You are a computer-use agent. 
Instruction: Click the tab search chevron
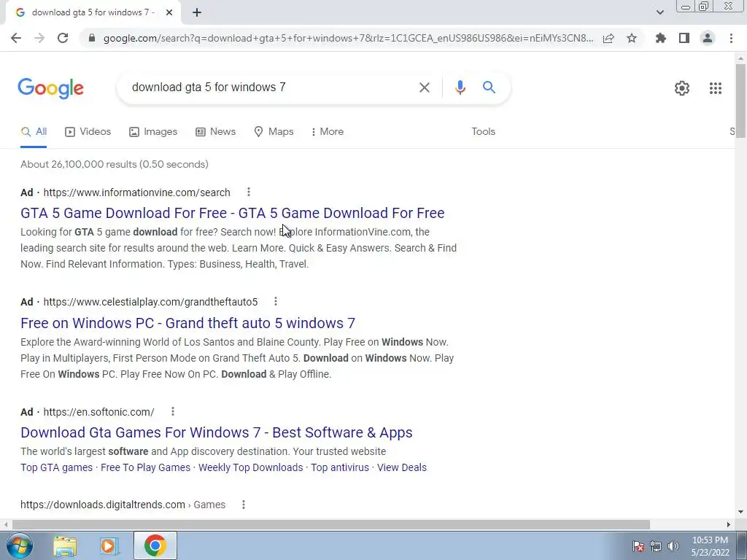659,12
